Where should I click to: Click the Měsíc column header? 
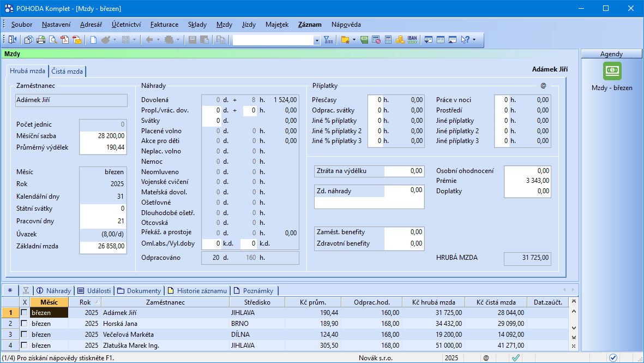49,302
